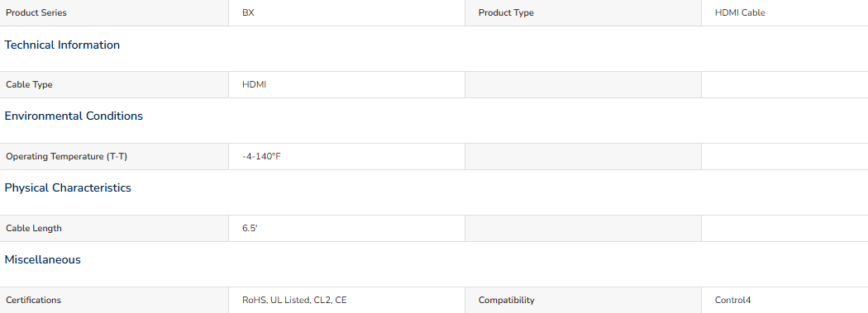Screen dimensions: 868x313
Task: Select the Control4 compatibility value
Action: (733, 301)
